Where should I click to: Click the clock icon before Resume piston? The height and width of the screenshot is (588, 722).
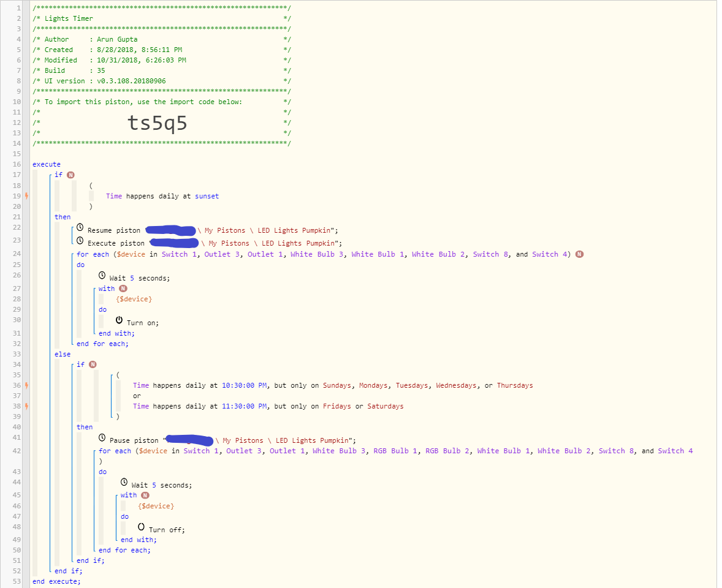[80, 227]
